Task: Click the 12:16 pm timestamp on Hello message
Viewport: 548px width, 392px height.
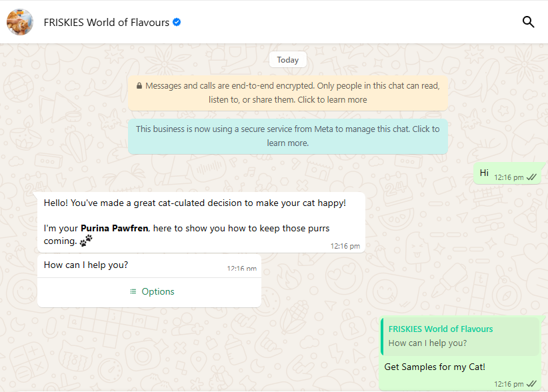Action: click(x=345, y=246)
